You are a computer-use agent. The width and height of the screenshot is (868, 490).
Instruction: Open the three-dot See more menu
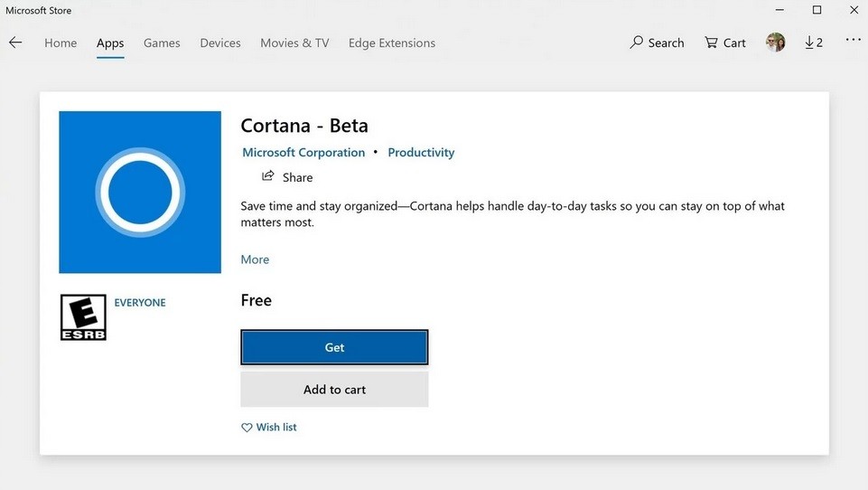pos(853,41)
